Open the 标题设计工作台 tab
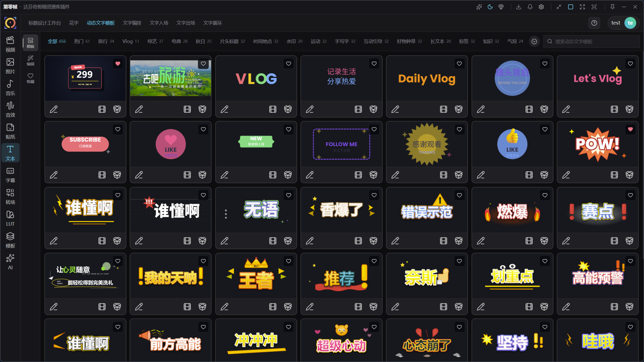This screenshot has width=644, height=362. coord(44,23)
